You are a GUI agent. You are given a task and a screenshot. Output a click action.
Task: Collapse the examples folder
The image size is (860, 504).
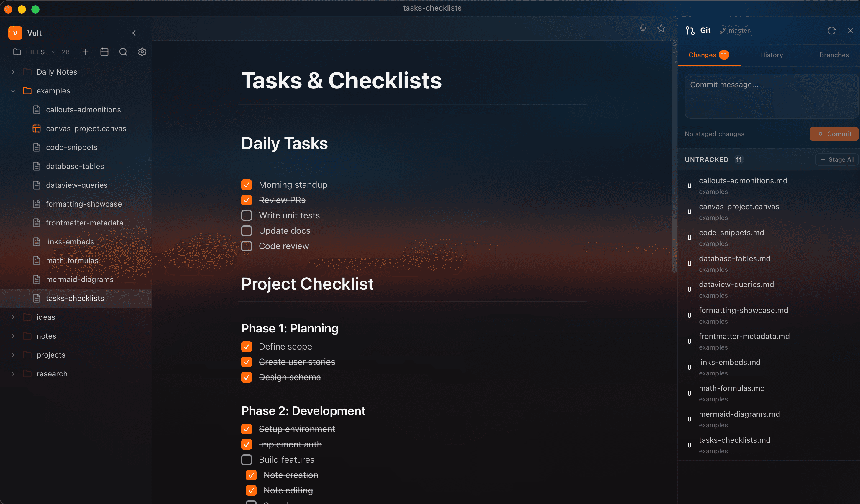coord(13,91)
